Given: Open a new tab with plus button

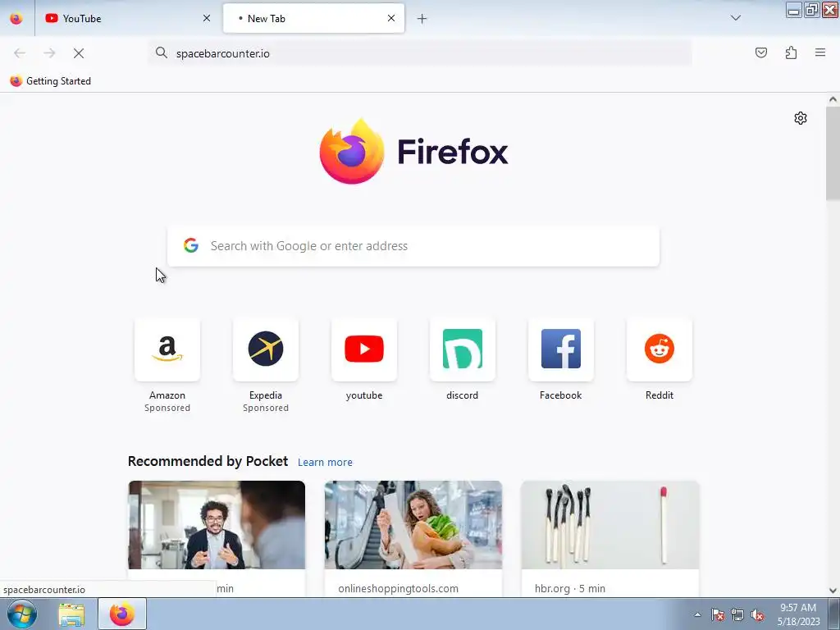Looking at the screenshot, I should [422, 19].
